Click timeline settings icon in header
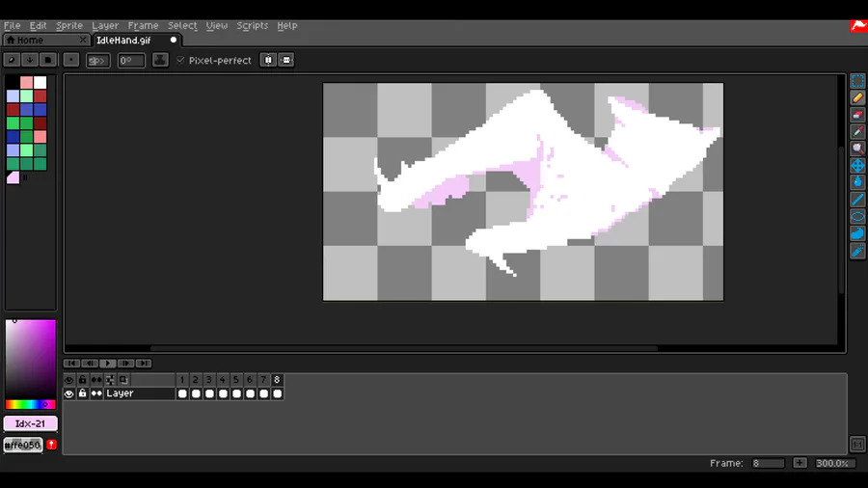 [x=110, y=380]
